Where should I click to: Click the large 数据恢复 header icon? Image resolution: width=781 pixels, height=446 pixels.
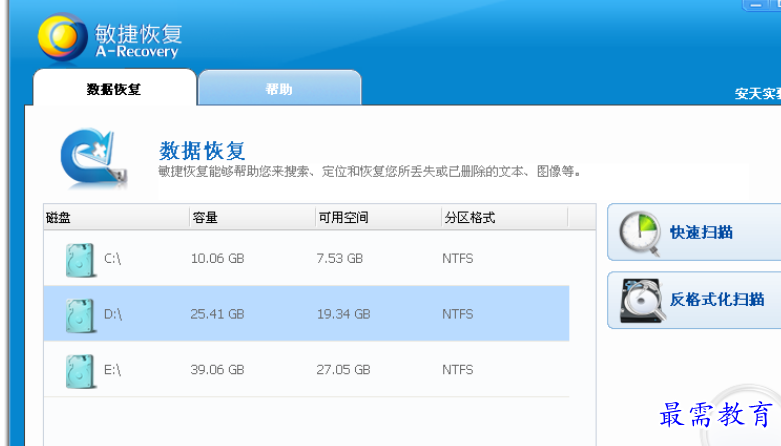pos(93,158)
